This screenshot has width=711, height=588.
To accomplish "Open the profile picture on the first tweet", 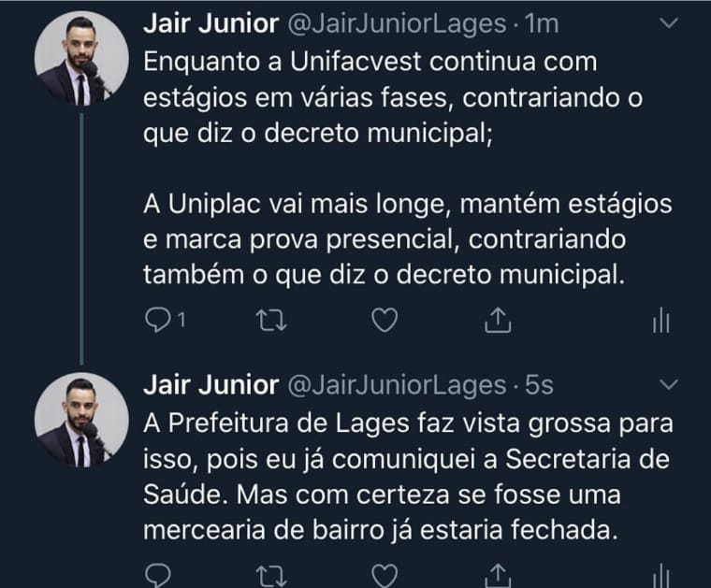I will coord(81,59).
